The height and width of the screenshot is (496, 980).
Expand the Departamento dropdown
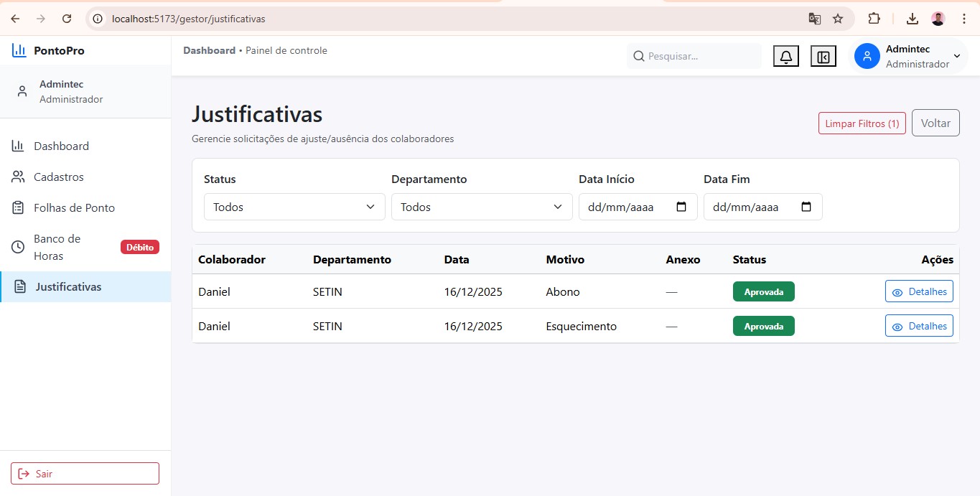pyautogui.click(x=481, y=207)
